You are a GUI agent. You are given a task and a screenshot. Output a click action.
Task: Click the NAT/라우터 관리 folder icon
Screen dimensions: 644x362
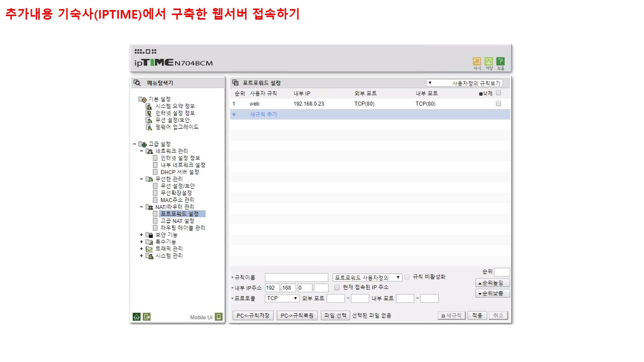tap(149, 207)
